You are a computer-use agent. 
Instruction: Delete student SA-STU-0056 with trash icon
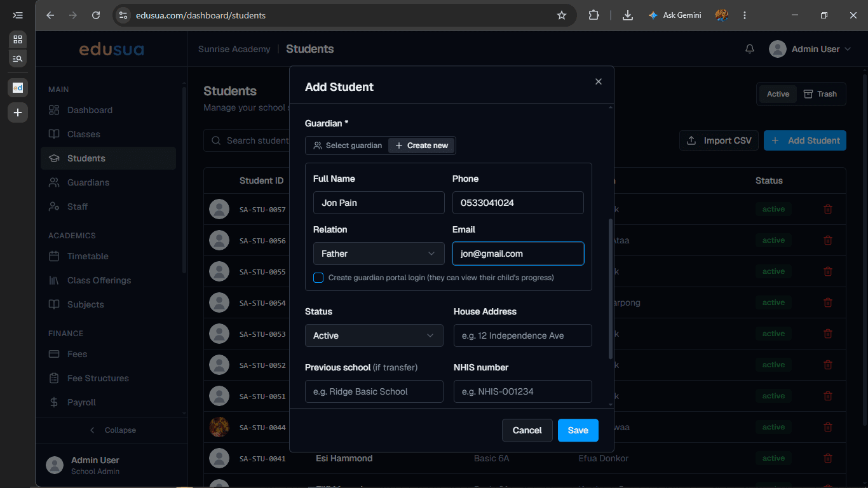828,240
